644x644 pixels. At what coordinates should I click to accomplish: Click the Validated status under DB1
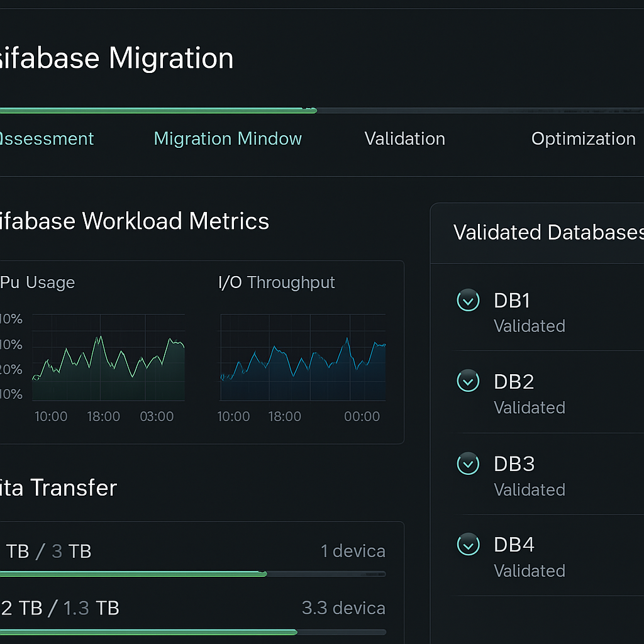click(530, 326)
